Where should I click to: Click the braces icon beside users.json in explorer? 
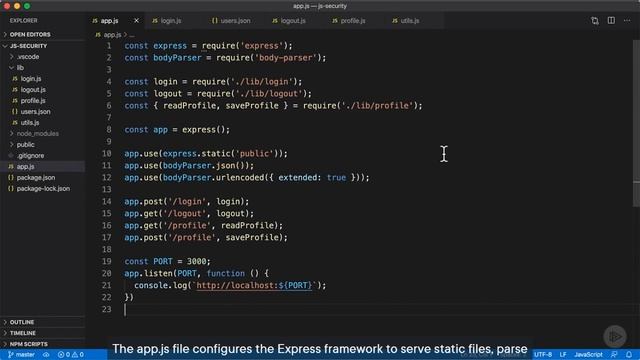tap(15, 111)
